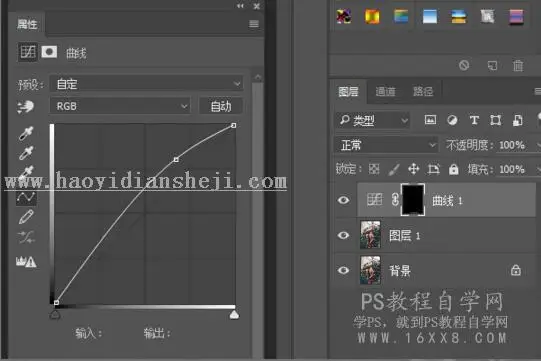Click the middle curve control point
The image size is (541, 361).
[x=176, y=159]
